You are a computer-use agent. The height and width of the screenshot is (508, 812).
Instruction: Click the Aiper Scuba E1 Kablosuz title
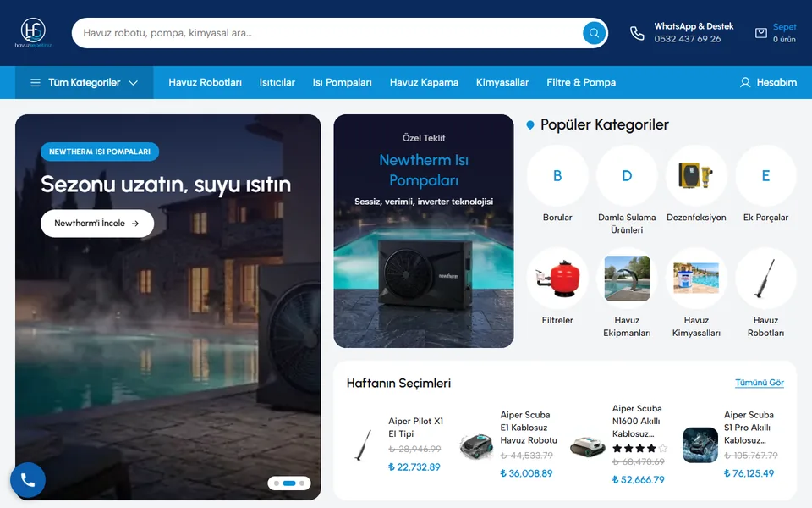tap(529, 428)
